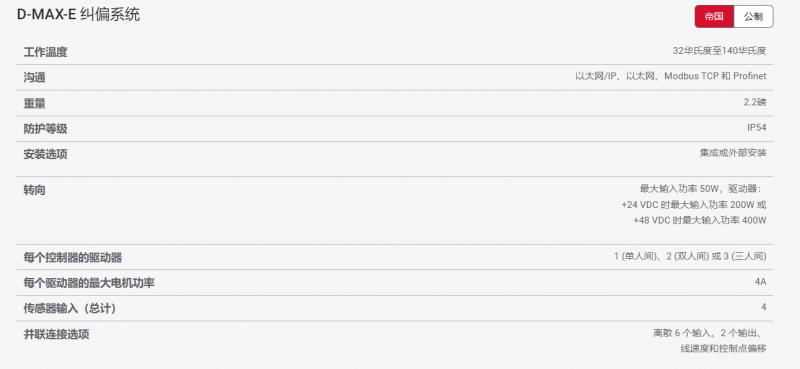800x369 pixels.
Task: Select the 沟通 row label
Action: pos(34,78)
